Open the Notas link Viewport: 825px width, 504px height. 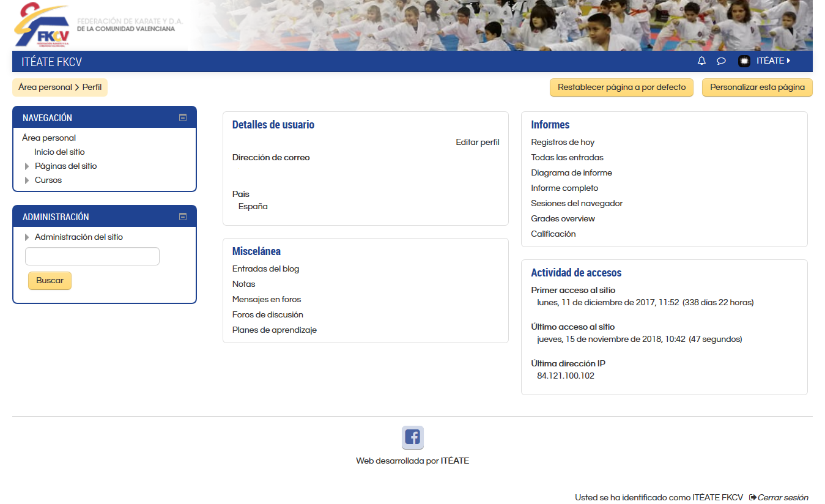tap(243, 284)
